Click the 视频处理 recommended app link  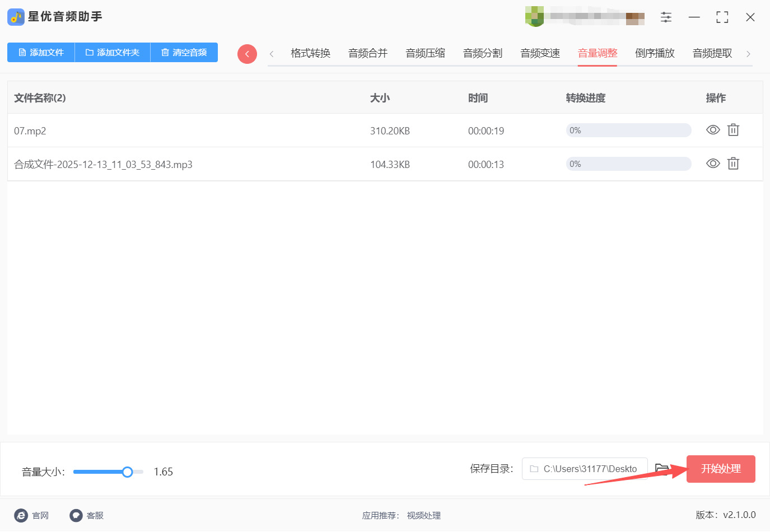[424, 516]
